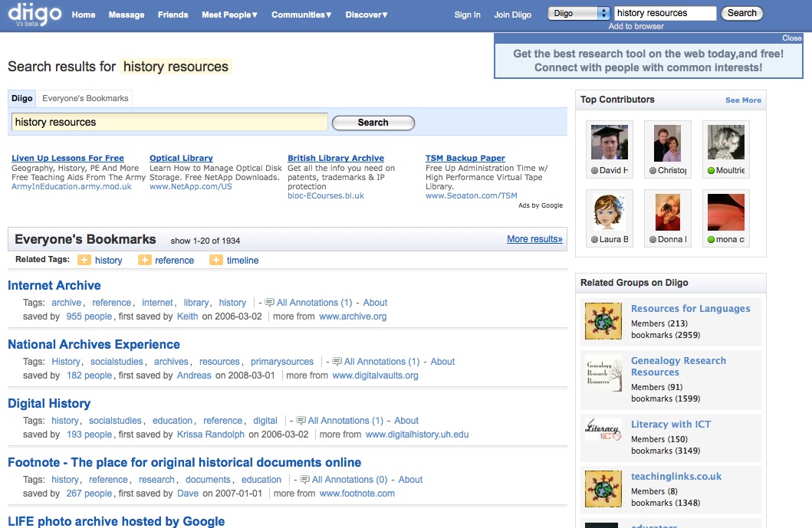Expand the Meet People menu
Viewport: 812px width, 528px height.
coord(229,15)
